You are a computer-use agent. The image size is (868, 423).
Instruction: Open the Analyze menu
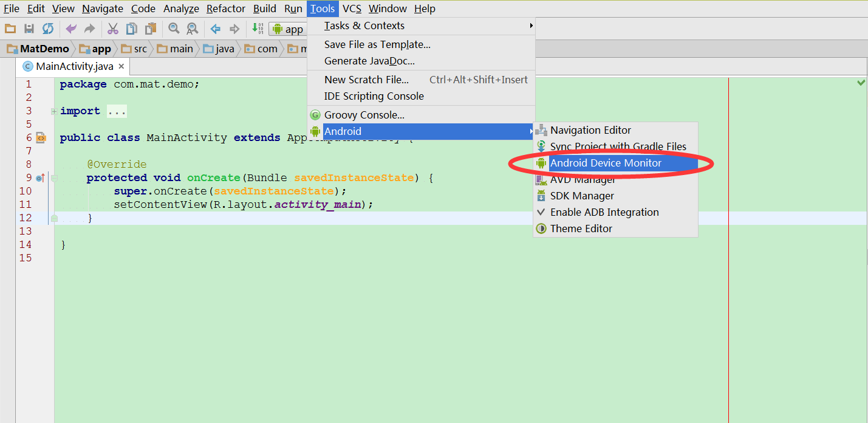(181, 9)
